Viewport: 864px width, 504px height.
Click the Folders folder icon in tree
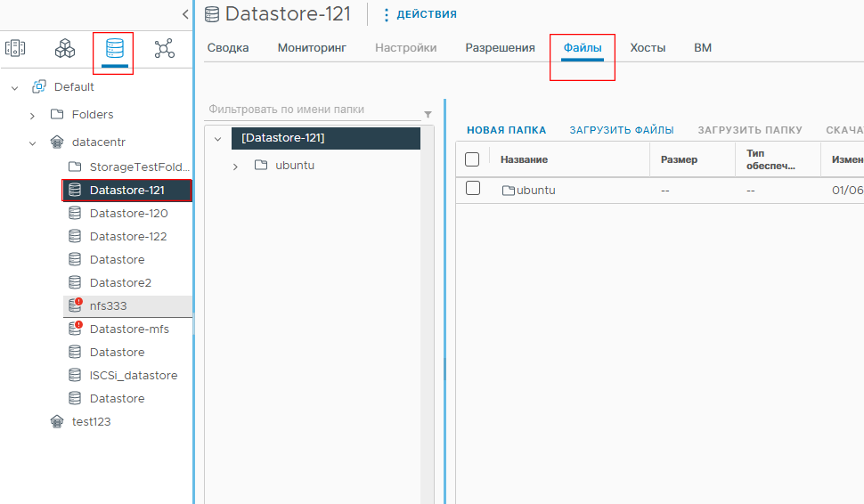[57, 114]
